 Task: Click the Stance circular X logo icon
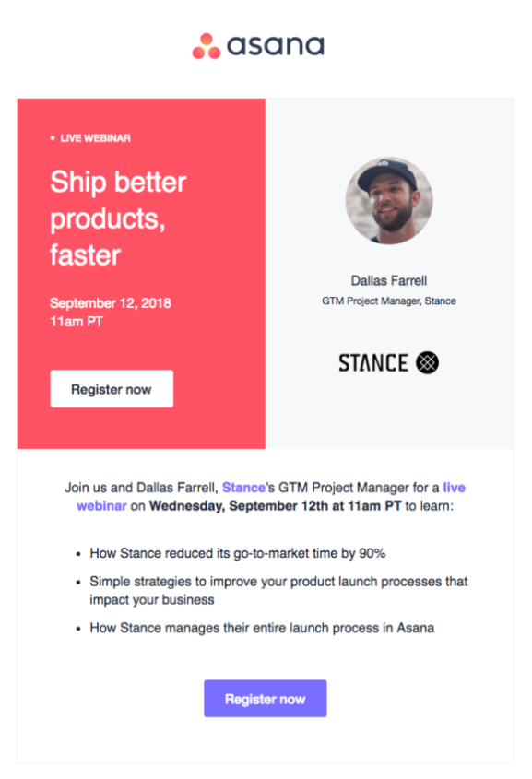pos(430,361)
